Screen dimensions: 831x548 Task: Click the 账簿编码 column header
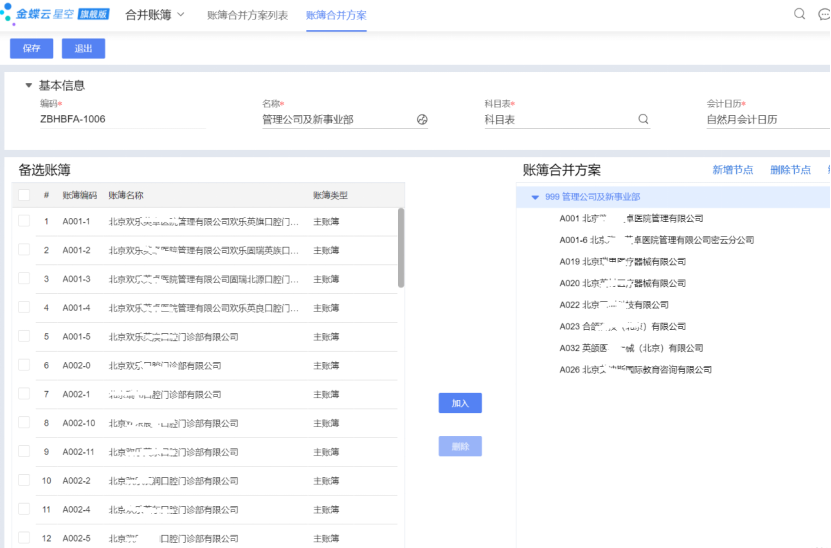tap(79, 195)
